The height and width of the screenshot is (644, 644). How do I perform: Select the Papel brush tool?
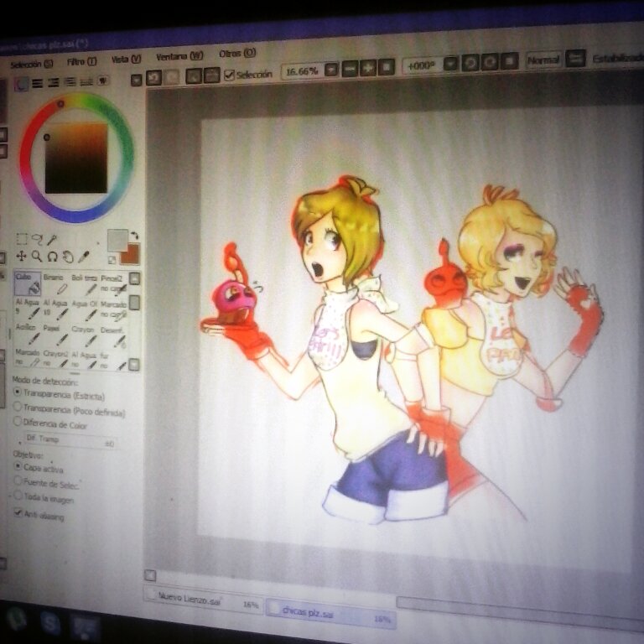(55, 335)
